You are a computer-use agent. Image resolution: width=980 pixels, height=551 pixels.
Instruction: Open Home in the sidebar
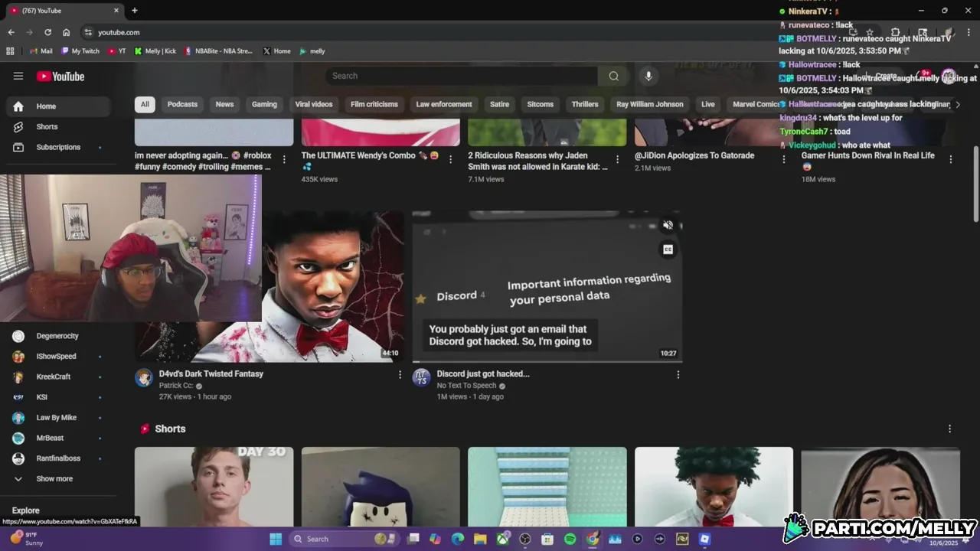coord(58,106)
